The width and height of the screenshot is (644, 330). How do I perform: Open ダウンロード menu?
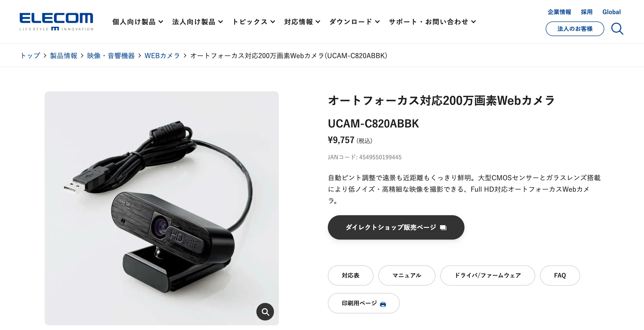pos(354,22)
